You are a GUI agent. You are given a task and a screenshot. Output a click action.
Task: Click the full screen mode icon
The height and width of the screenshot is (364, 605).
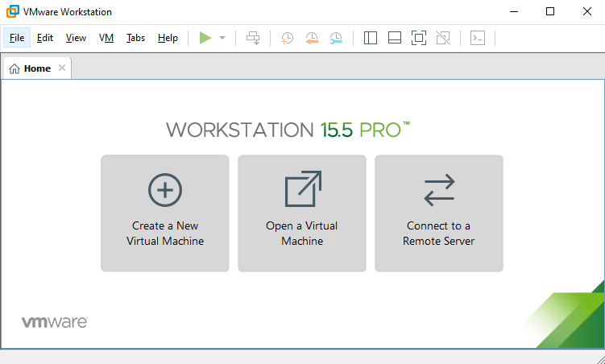pyautogui.click(x=419, y=38)
